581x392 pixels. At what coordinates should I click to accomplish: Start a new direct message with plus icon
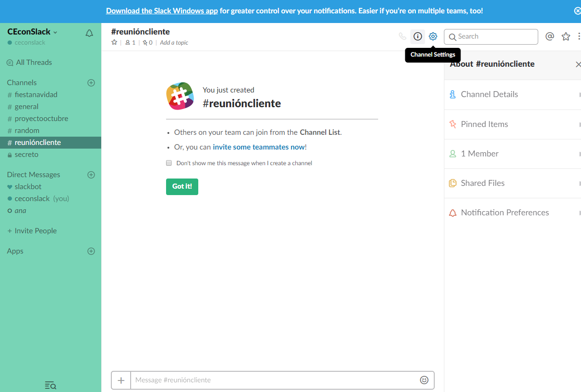[91, 175]
